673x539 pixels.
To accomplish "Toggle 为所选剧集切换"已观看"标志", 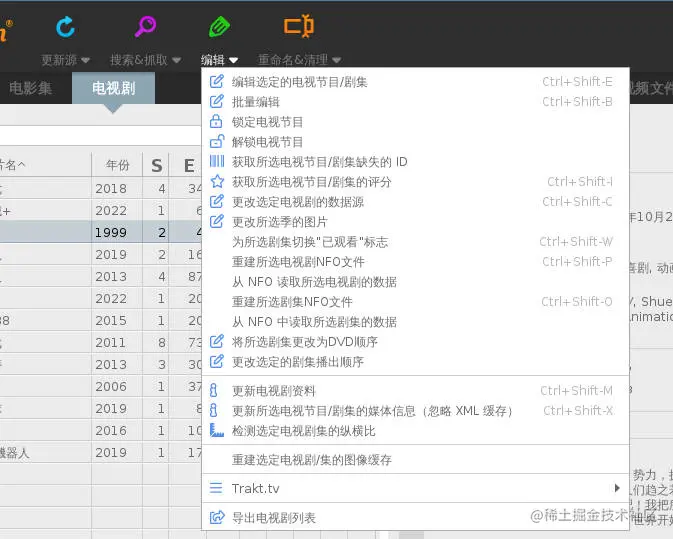I will pyautogui.click(x=415, y=242).
